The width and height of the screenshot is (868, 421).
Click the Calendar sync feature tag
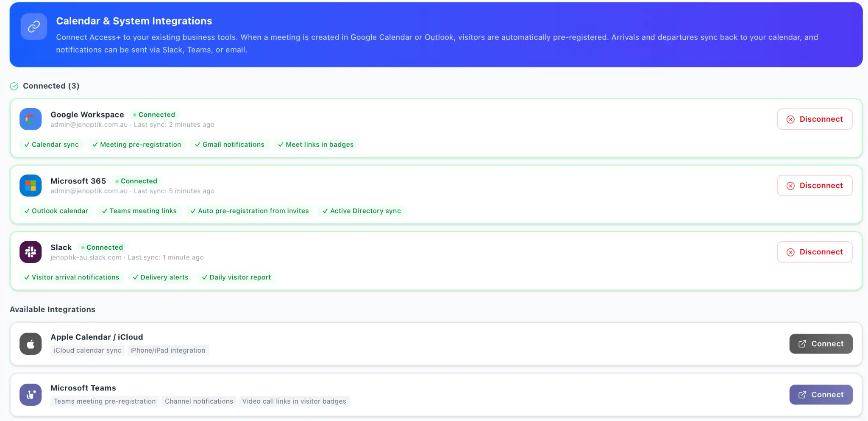[51, 145]
